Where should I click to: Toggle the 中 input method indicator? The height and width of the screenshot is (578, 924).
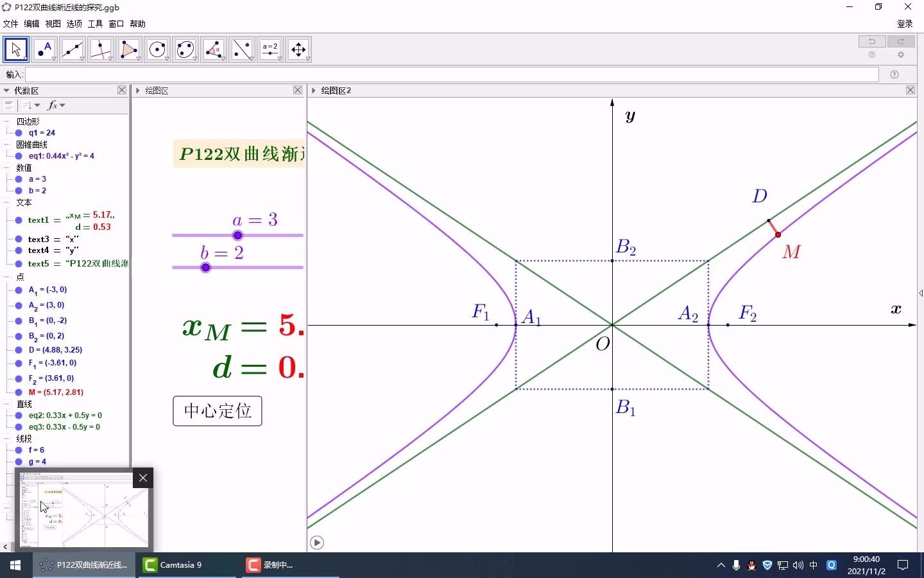814,565
